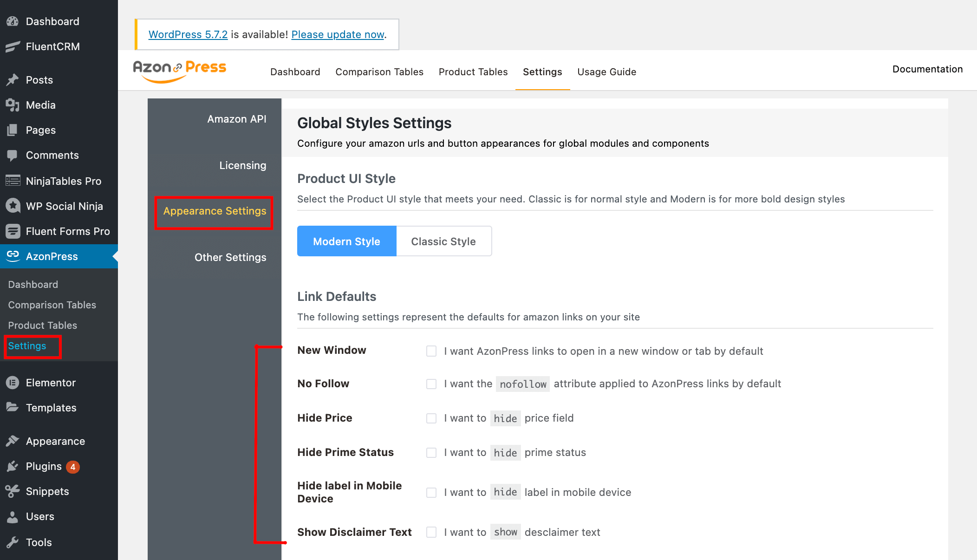Click the Comments bubble icon
The width and height of the screenshot is (977, 560).
pyautogui.click(x=13, y=155)
